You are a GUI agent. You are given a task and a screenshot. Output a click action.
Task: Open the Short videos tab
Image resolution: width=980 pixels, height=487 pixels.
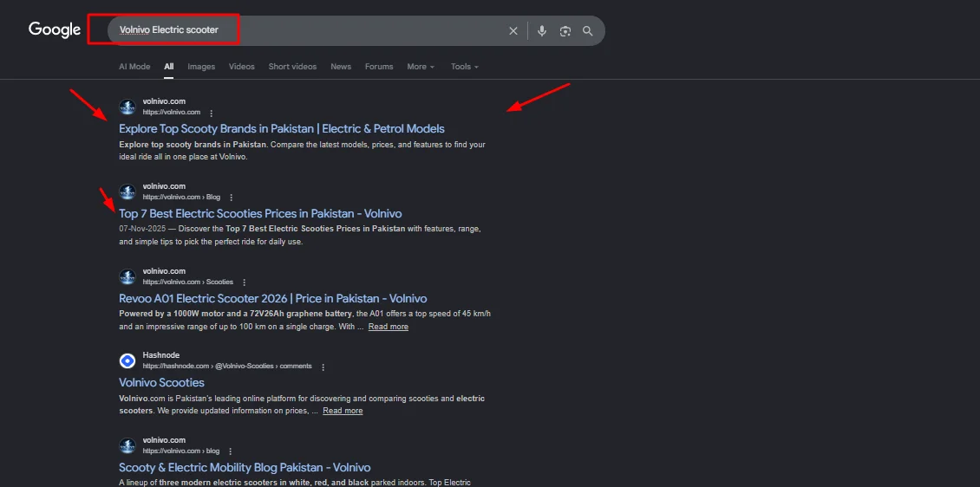[292, 67]
